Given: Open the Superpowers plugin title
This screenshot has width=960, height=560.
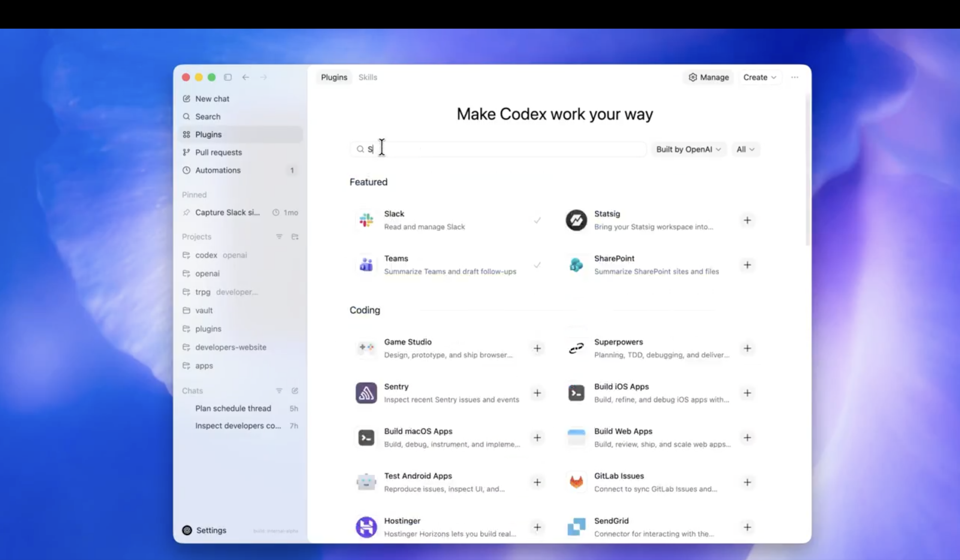Looking at the screenshot, I should click(x=618, y=342).
